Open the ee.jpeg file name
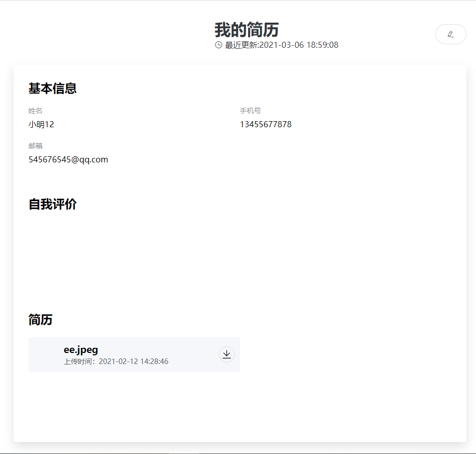This screenshot has height=454, width=476. [81, 349]
